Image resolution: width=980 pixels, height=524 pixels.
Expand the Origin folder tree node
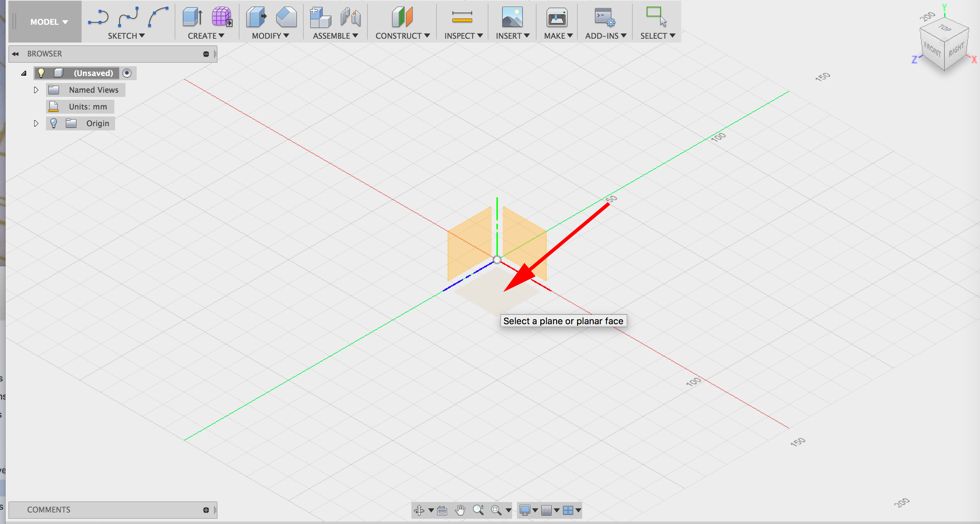point(36,123)
